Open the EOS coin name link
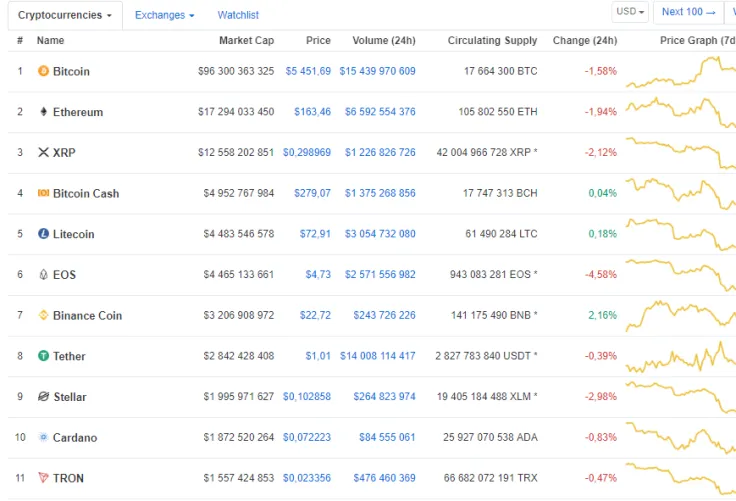The width and height of the screenshot is (736, 501). [64, 275]
